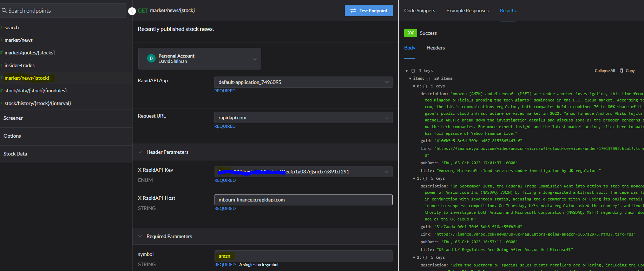Open the Request URL dropdown
This screenshot has width=644, height=271.
pyautogui.click(x=303, y=118)
